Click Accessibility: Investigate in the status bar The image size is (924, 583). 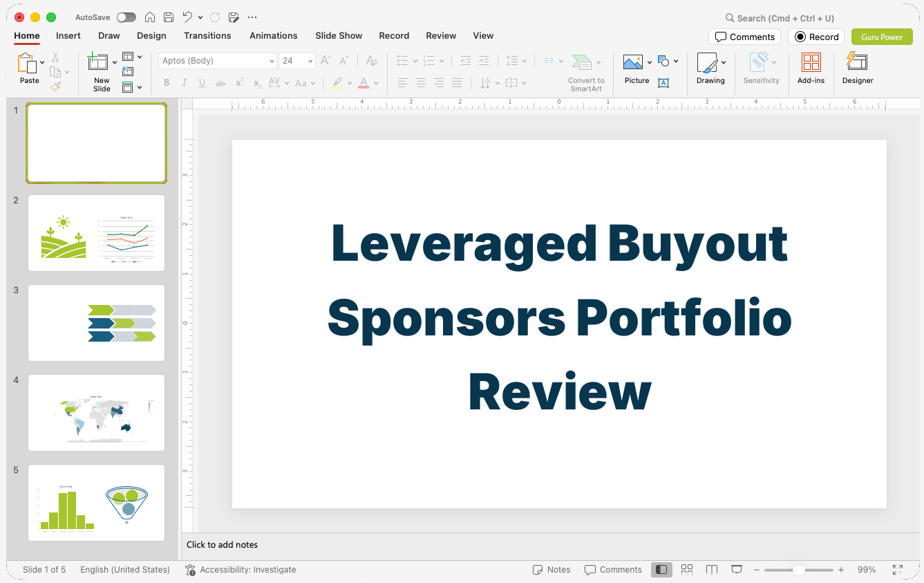point(241,570)
